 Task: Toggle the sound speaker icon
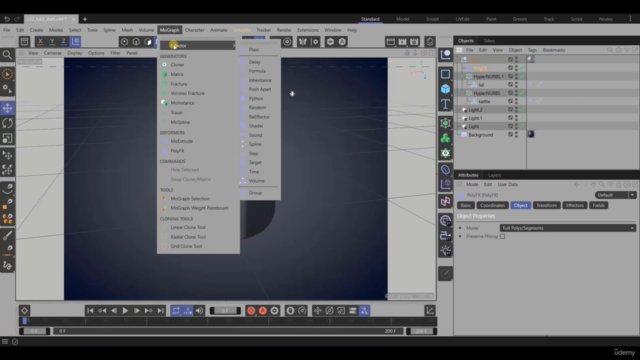pos(199,311)
